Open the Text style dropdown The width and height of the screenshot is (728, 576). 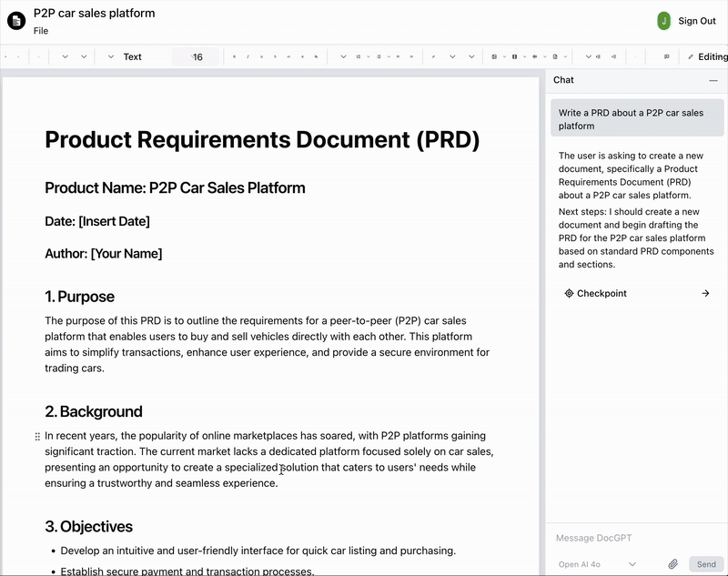pyautogui.click(x=132, y=56)
